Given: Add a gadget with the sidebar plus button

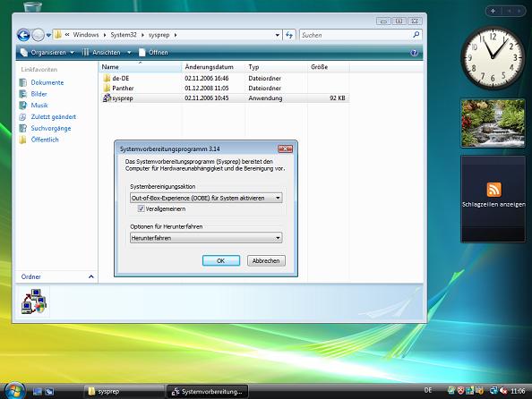Looking at the screenshot, I should [493, 12].
